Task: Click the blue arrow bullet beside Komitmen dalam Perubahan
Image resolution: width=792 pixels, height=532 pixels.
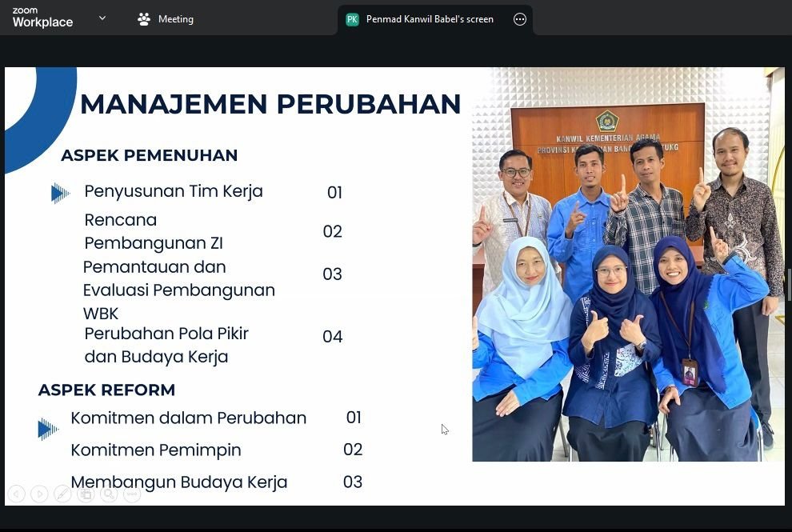Action: tap(48, 430)
